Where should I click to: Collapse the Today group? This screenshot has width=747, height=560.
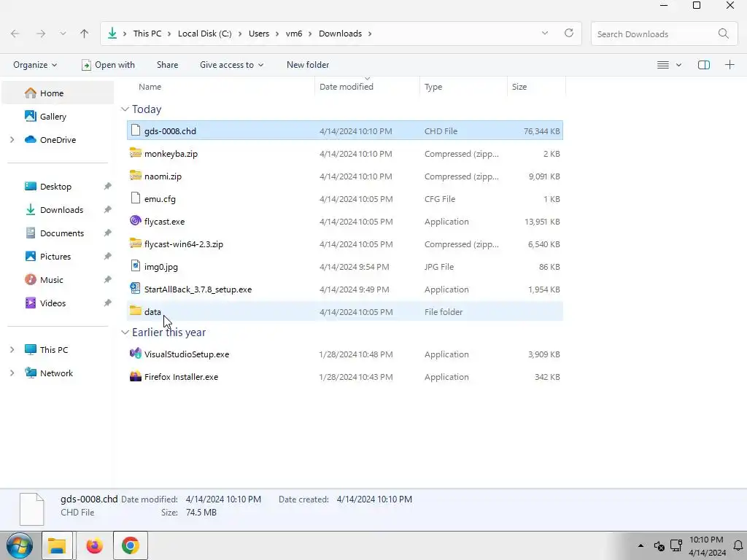click(125, 109)
